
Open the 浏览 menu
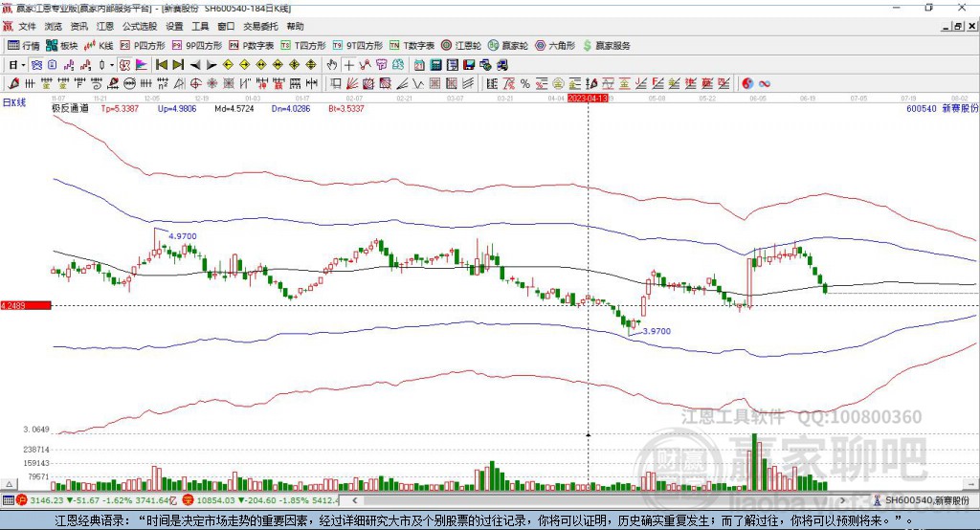[54, 26]
